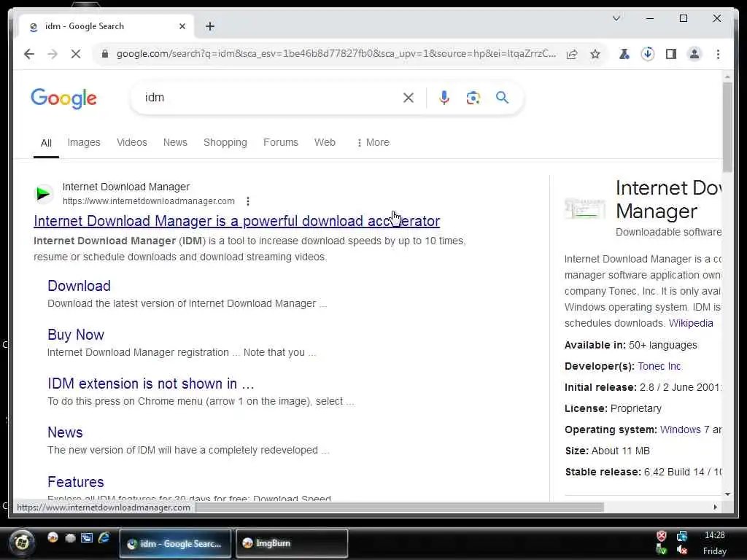Switch to the Web tab
The image size is (747, 560).
tap(325, 142)
